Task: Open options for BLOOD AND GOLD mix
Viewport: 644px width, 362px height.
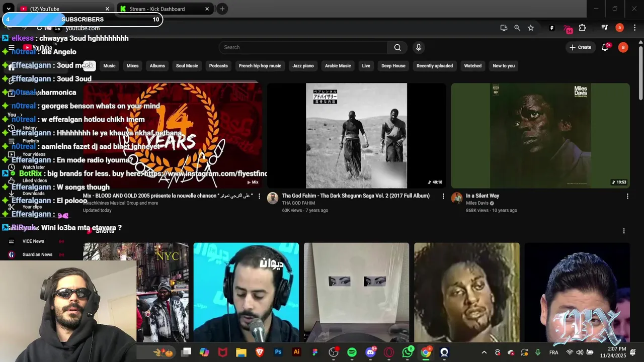Action: pos(260,196)
